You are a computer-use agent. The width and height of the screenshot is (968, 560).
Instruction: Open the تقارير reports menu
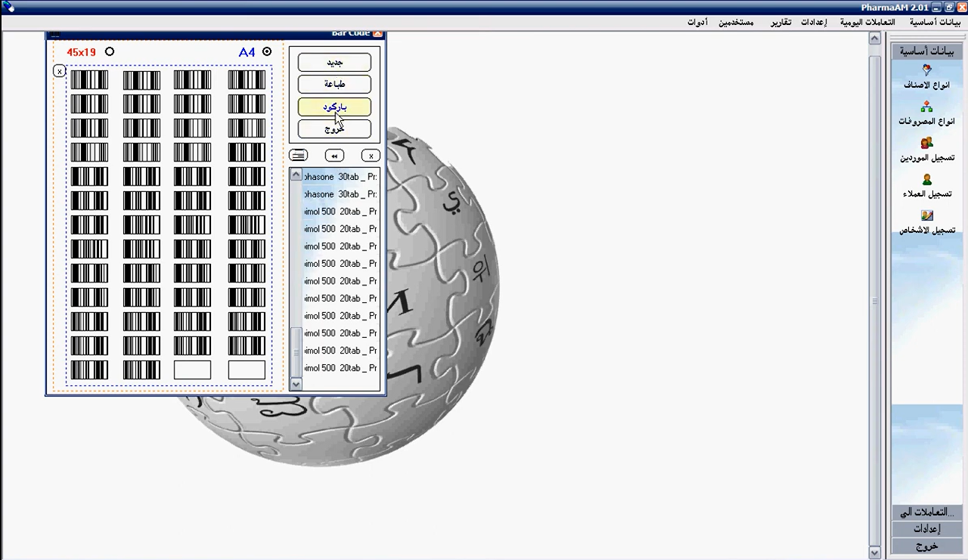click(781, 23)
